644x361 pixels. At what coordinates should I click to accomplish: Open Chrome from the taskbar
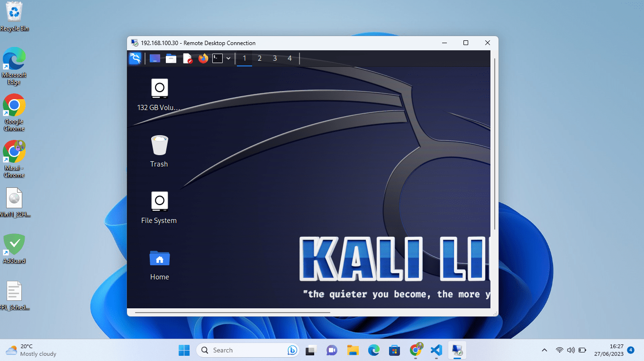416,350
